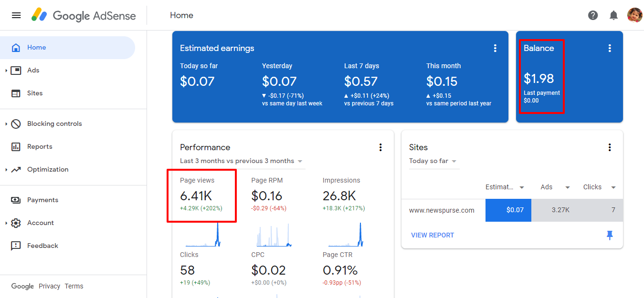
Task: Click the Account gear icon
Action: point(16,223)
